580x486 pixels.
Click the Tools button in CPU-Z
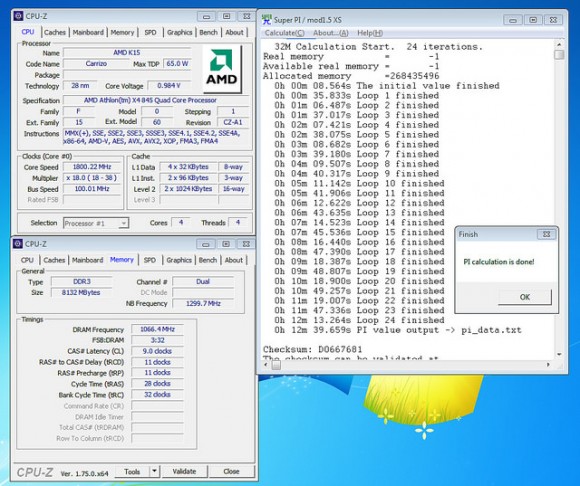click(x=132, y=471)
